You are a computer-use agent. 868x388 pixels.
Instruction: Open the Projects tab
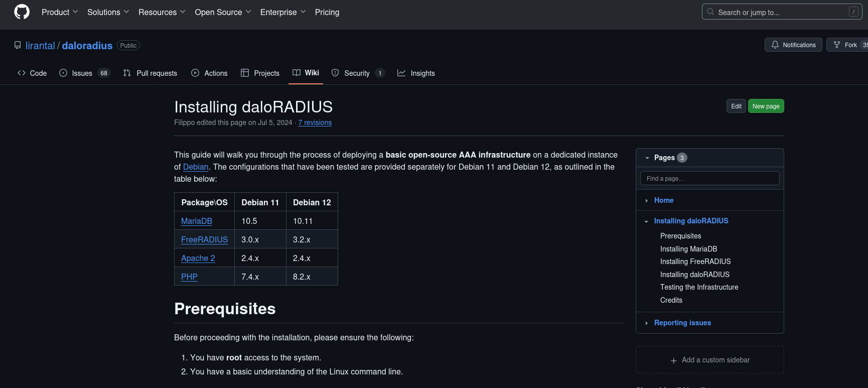coord(260,73)
